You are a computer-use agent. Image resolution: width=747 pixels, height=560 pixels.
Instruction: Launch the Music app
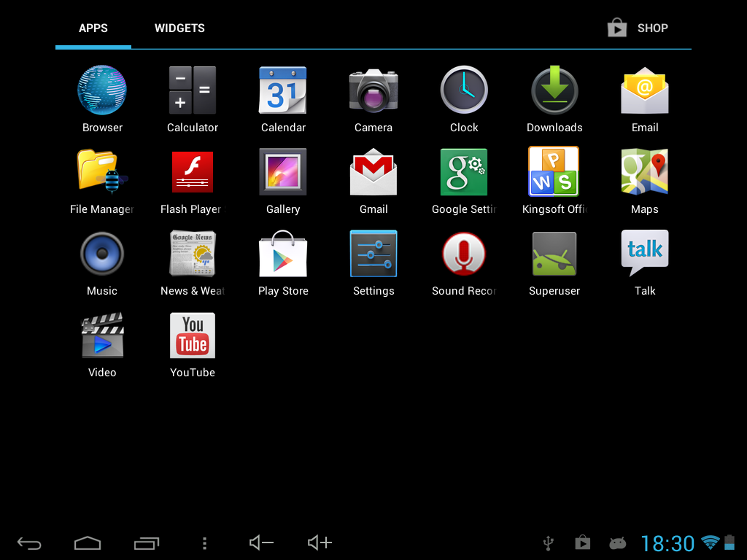point(102,262)
